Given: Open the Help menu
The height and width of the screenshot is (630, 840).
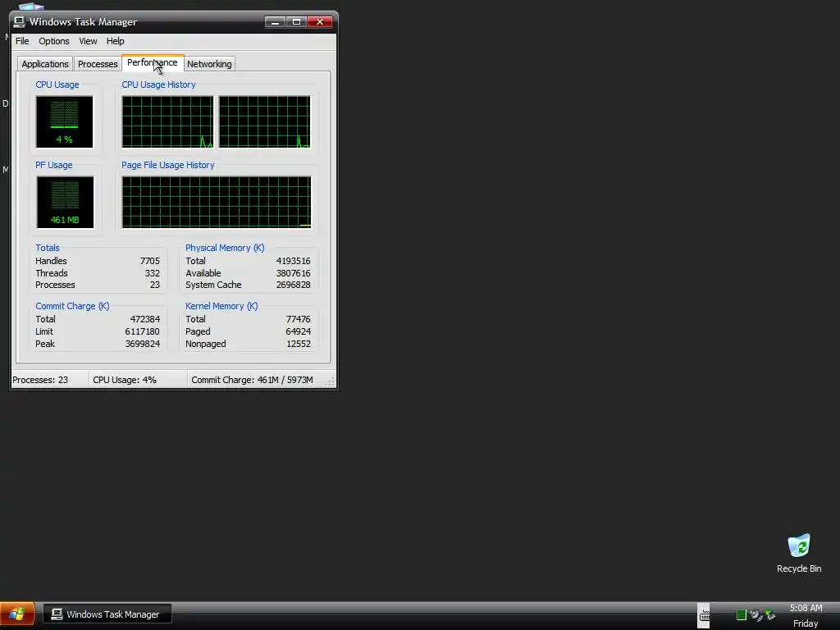Looking at the screenshot, I should (x=115, y=41).
